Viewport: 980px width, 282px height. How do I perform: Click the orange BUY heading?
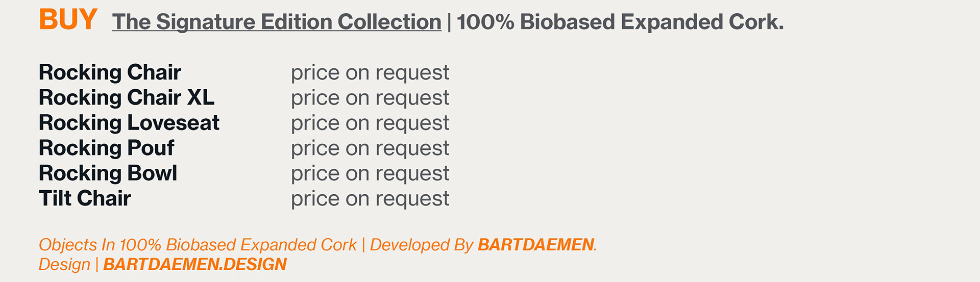68,20
